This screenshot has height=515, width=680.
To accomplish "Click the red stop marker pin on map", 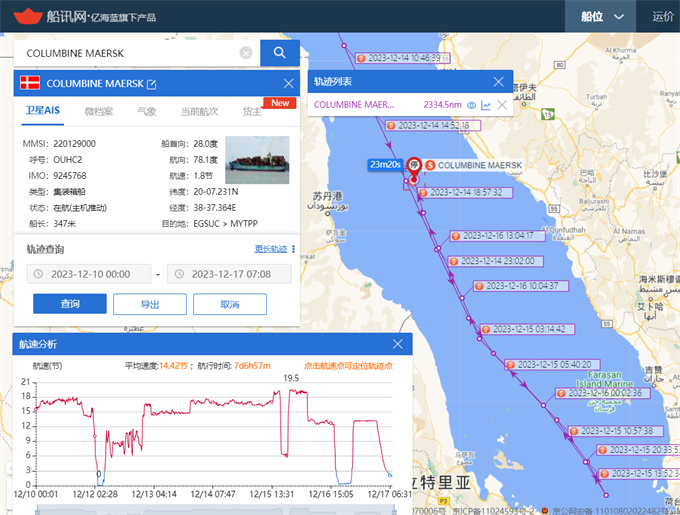I will 413,166.
